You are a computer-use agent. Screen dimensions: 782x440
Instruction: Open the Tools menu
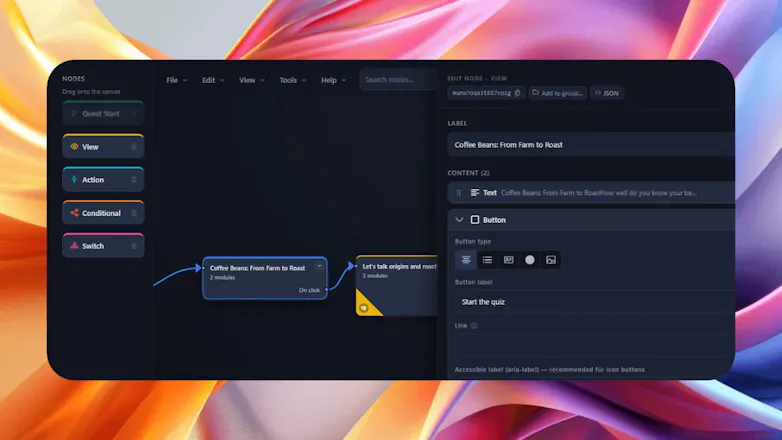coord(292,80)
